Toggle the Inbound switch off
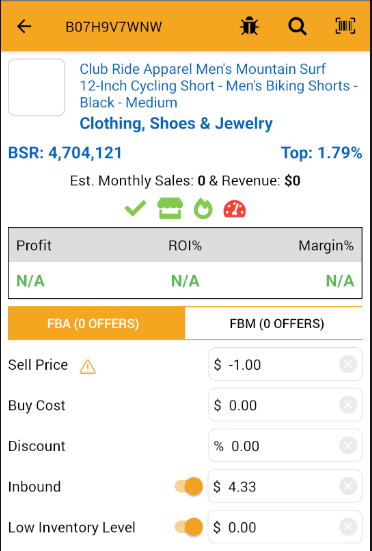Screen dimensions: 372x551 point(189,486)
